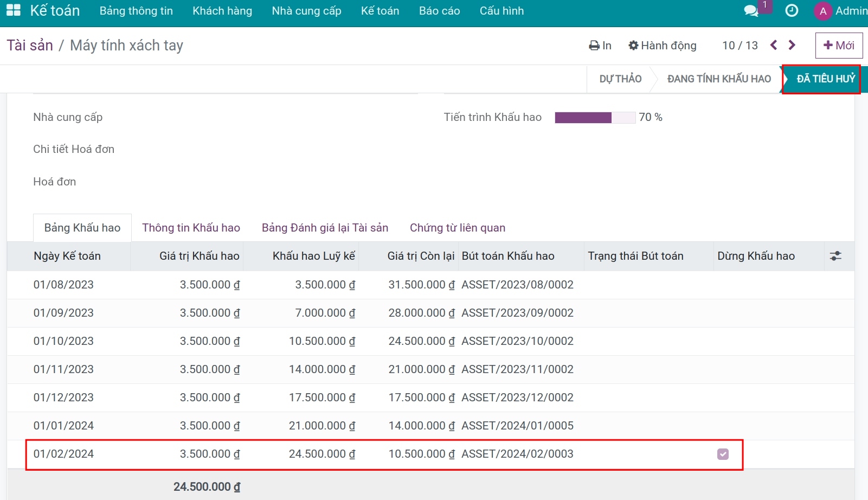868x500 pixels.
Task: Go to previous asset record arrow
Action: click(x=774, y=45)
